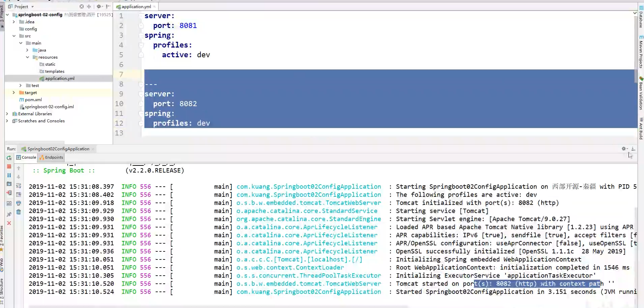The height and width of the screenshot is (308, 644).
Task: Hide the Project tool window panel
Action: (x=108, y=6)
